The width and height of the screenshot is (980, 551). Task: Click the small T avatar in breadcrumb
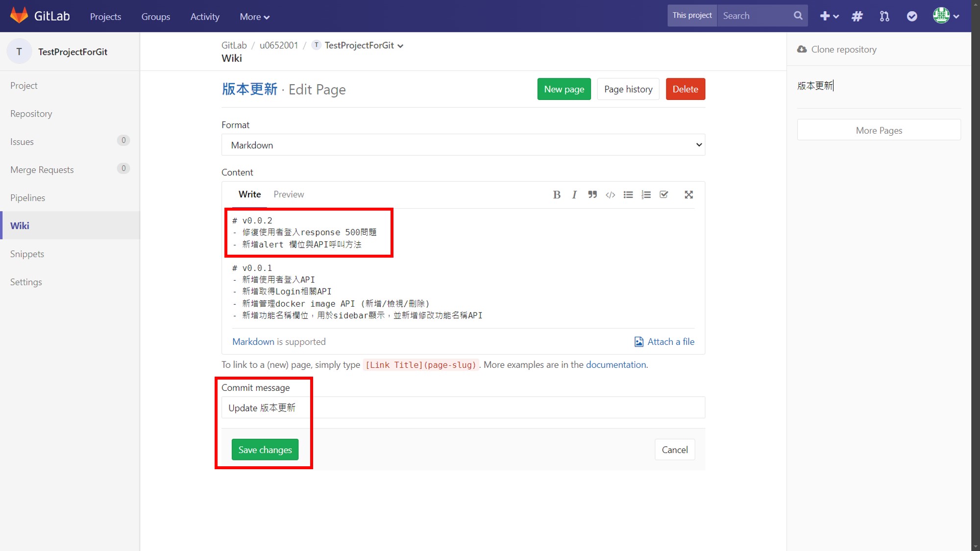(x=317, y=45)
